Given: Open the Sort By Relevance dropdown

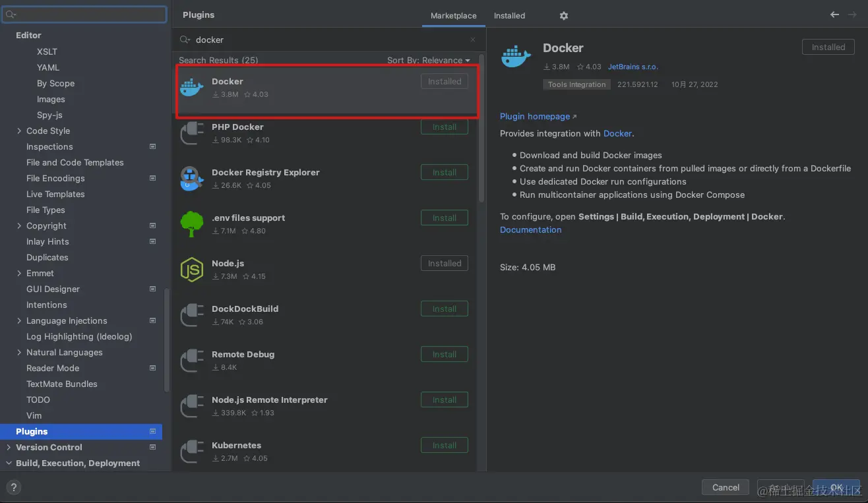Looking at the screenshot, I should pos(428,60).
